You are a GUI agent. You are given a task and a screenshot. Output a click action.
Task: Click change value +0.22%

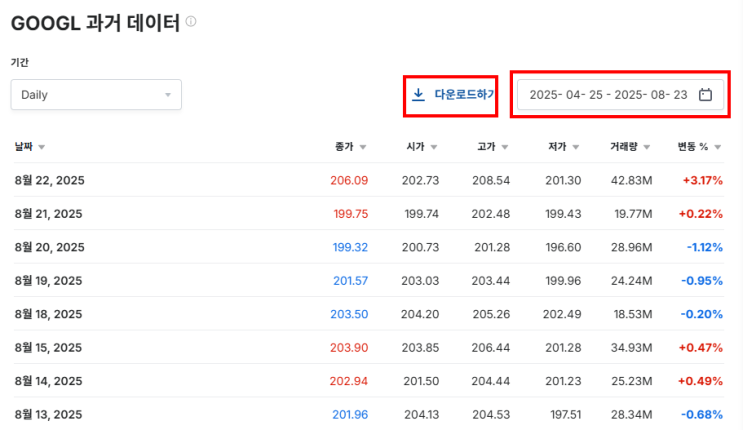(x=701, y=214)
